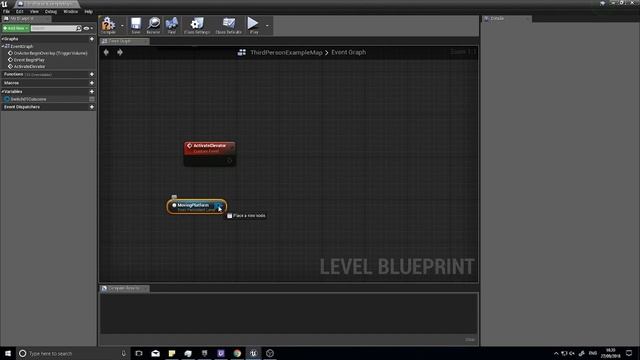
Task: Click the Find toolbar icon
Action: pyautogui.click(x=172, y=25)
